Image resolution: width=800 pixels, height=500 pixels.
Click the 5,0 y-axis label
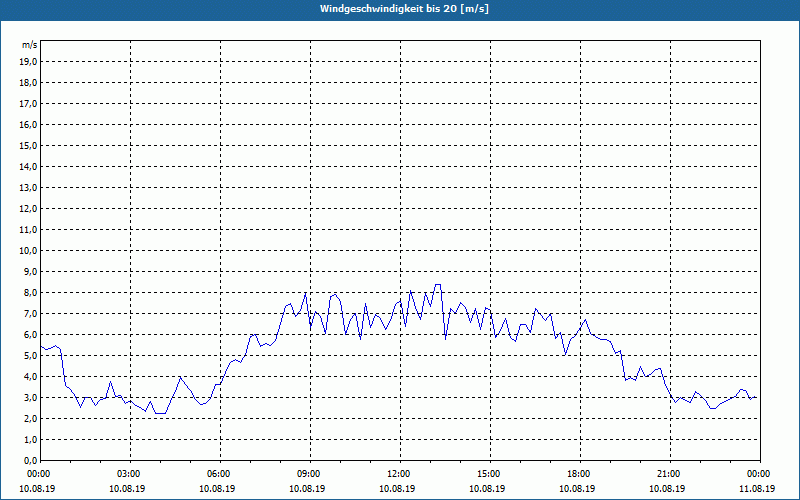point(30,356)
